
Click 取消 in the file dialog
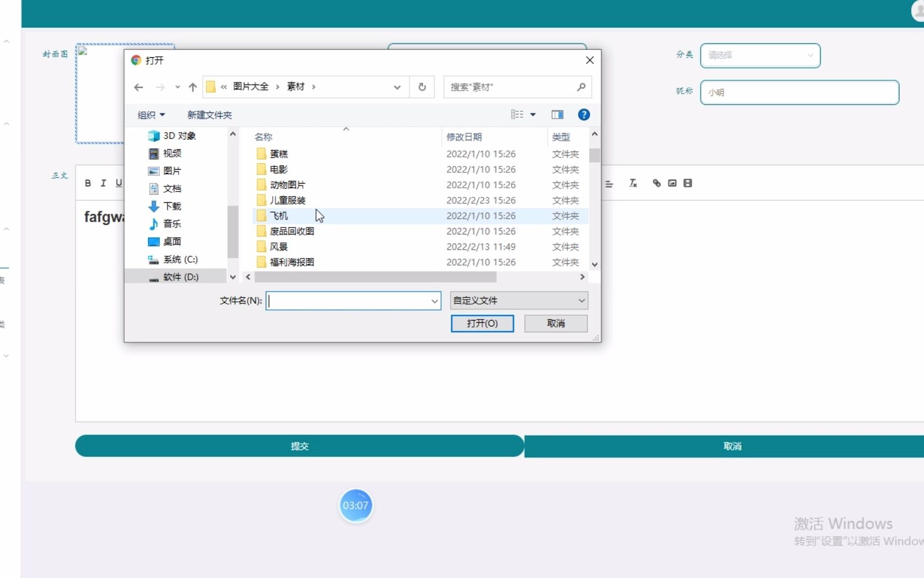point(556,323)
